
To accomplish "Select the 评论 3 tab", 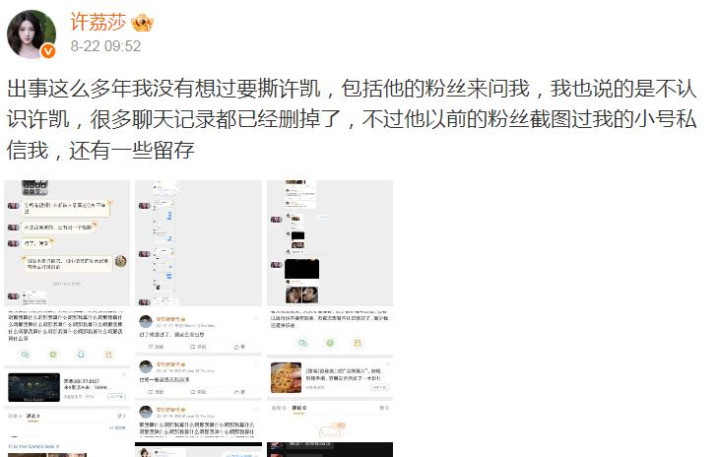I will coord(33,416).
